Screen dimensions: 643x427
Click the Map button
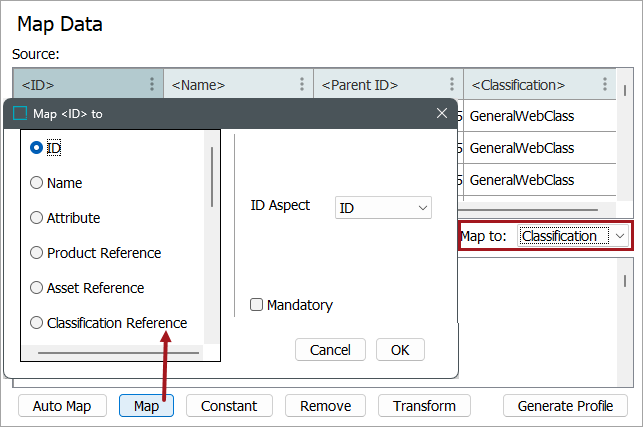146,406
